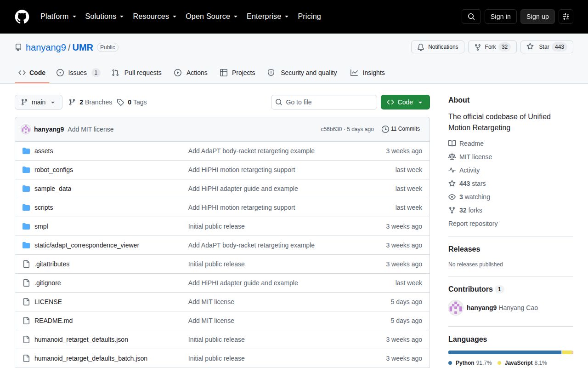Viewport: 588px width, 368px height.
Task: Click the branch icon next to 2 Branches
Action: point(72,102)
